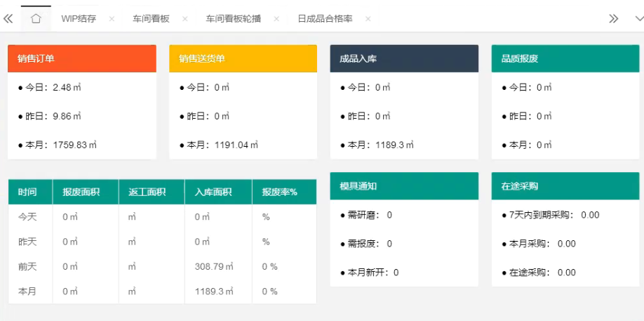Open the 模具通知 panel header
644x321 pixels.
pos(404,186)
